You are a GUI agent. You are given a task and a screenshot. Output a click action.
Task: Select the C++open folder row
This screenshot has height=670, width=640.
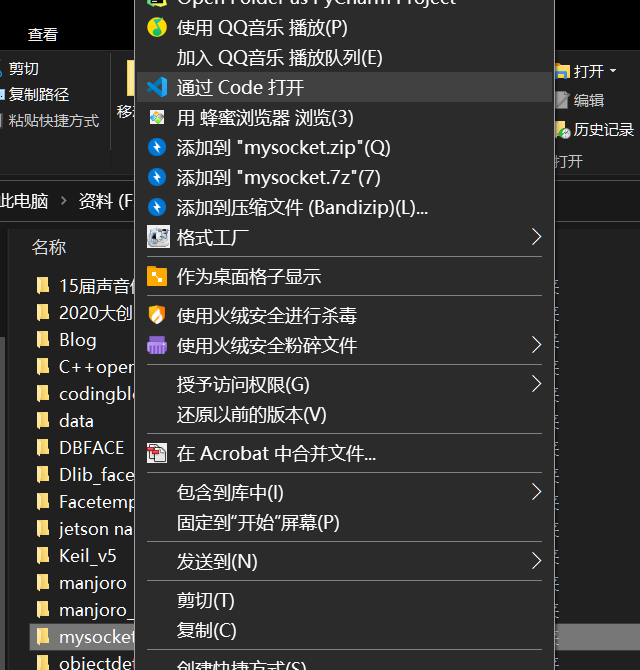pos(83,367)
